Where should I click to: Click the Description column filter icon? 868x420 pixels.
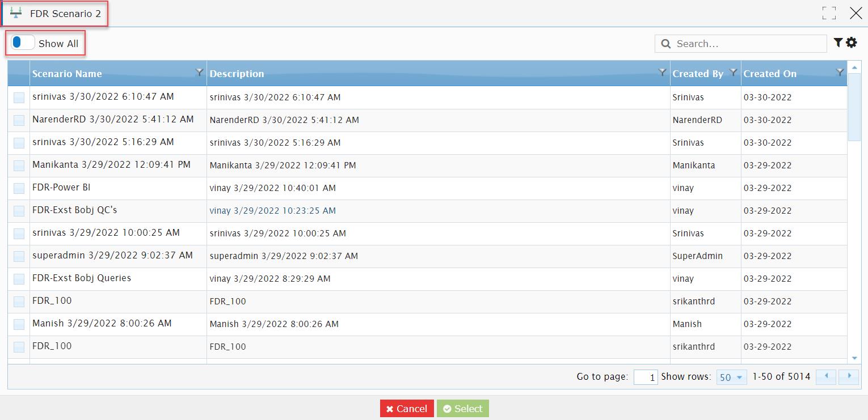click(x=662, y=72)
